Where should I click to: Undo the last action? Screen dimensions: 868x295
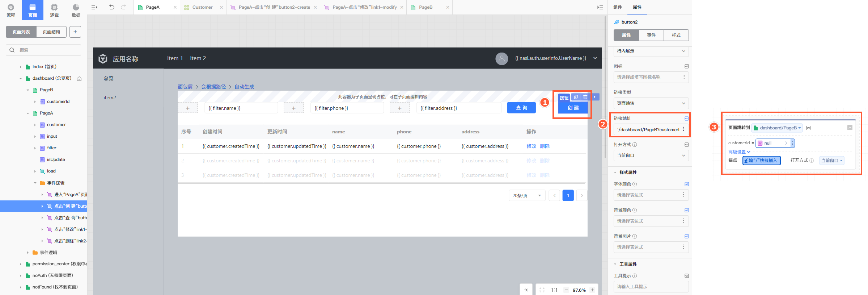coord(112,7)
